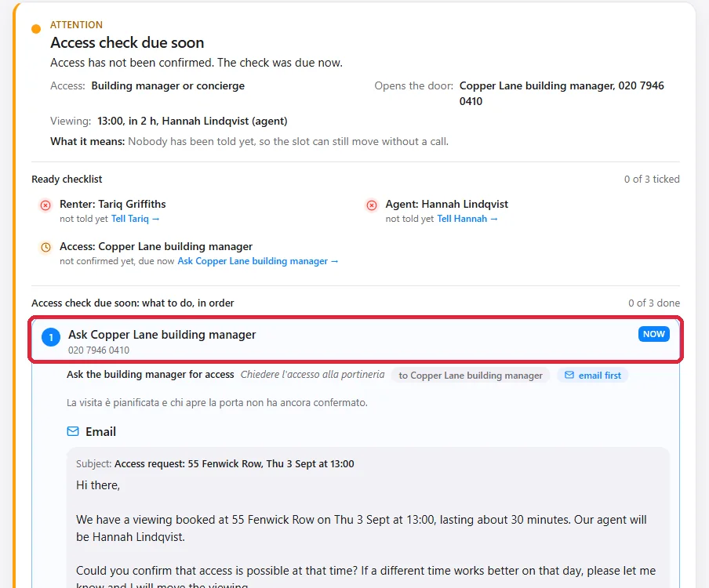Click the blue step 1 number badge
709x588 pixels.
(x=51, y=337)
